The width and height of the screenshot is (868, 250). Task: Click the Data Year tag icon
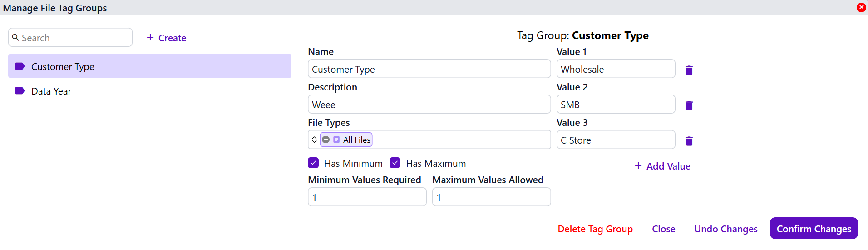20,91
